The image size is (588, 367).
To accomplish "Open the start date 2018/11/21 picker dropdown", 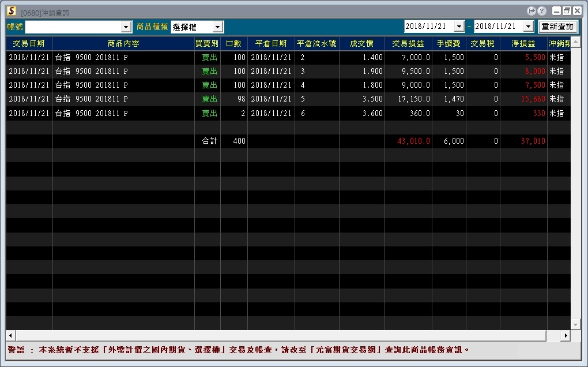I will pos(459,27).
